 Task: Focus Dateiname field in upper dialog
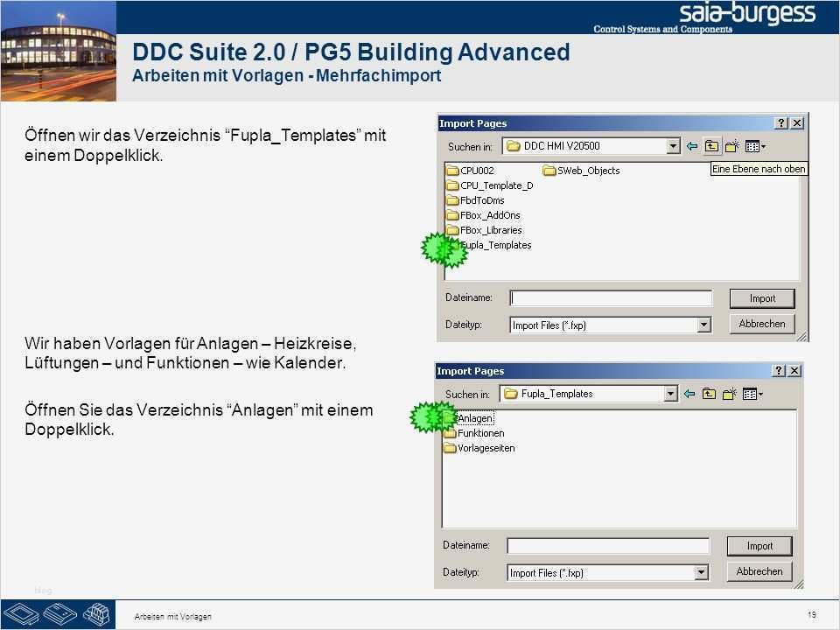(612, 298)
